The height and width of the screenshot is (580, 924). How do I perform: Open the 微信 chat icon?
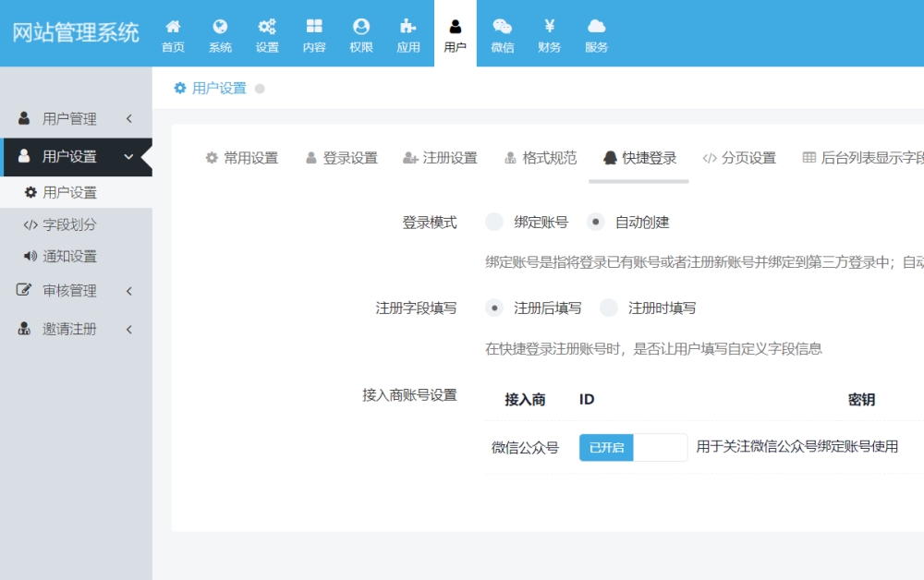click(x=502, y=27)
